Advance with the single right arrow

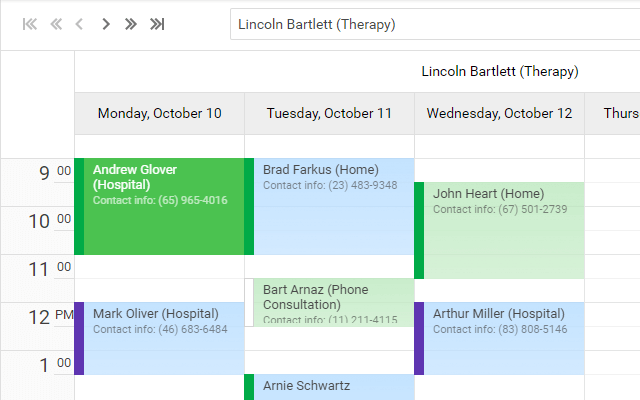tap(106, 24)
